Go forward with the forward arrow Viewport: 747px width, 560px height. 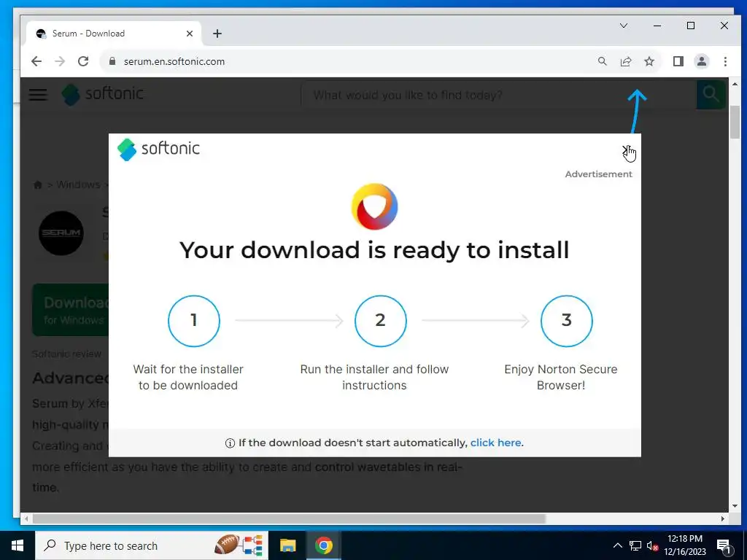(x=60, y=61)
